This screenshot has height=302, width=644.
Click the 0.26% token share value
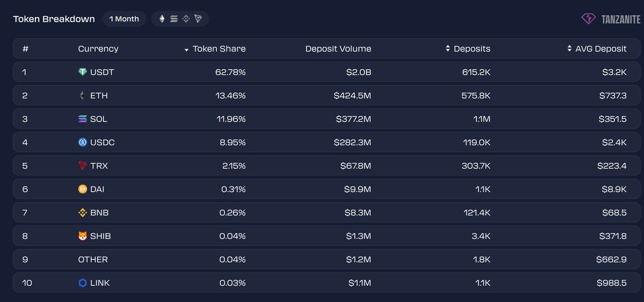[233, 213]
